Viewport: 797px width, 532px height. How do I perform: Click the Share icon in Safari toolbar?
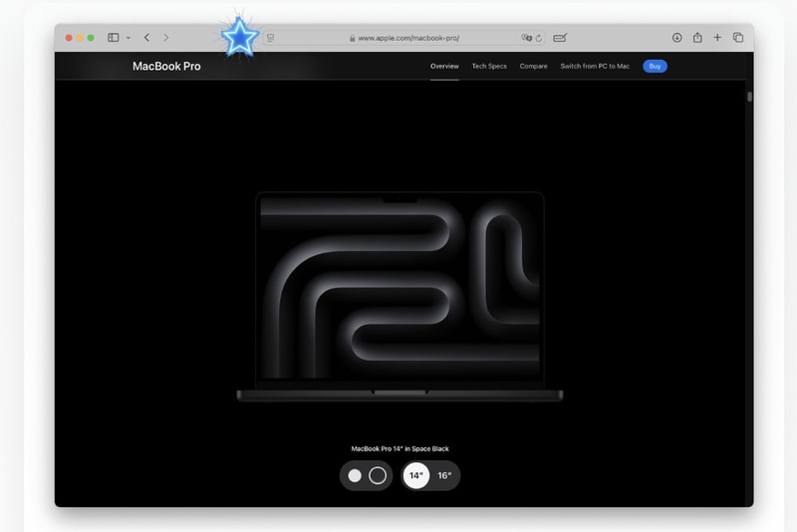(x=697, y=38)
